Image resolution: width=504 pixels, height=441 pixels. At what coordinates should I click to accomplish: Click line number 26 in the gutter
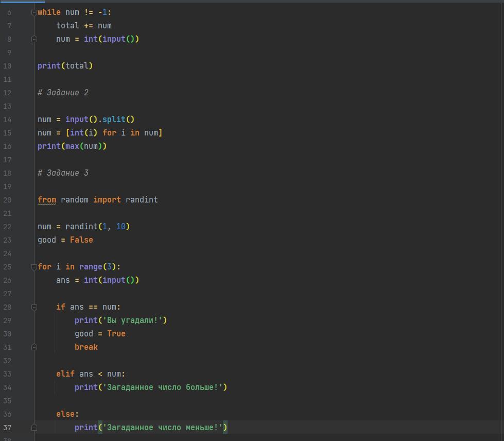[x=7, y=280]
